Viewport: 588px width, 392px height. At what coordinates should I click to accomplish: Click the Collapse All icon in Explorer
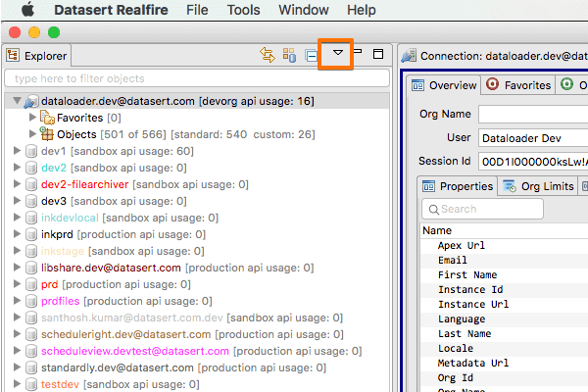310,56
